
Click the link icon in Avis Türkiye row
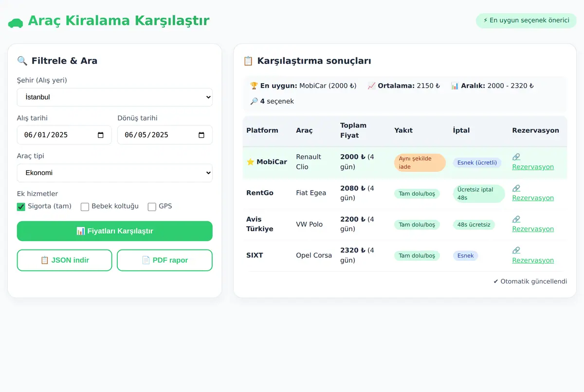tap(516, 219)
